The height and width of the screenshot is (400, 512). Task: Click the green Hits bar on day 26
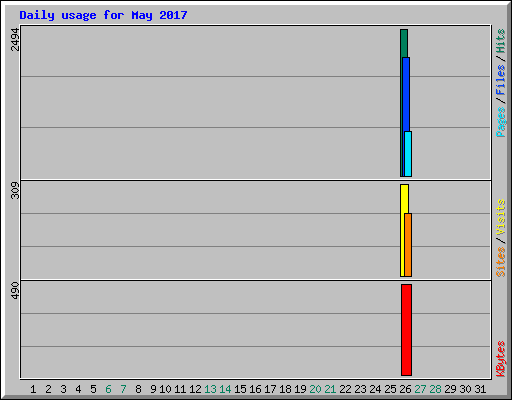(404, 43)
